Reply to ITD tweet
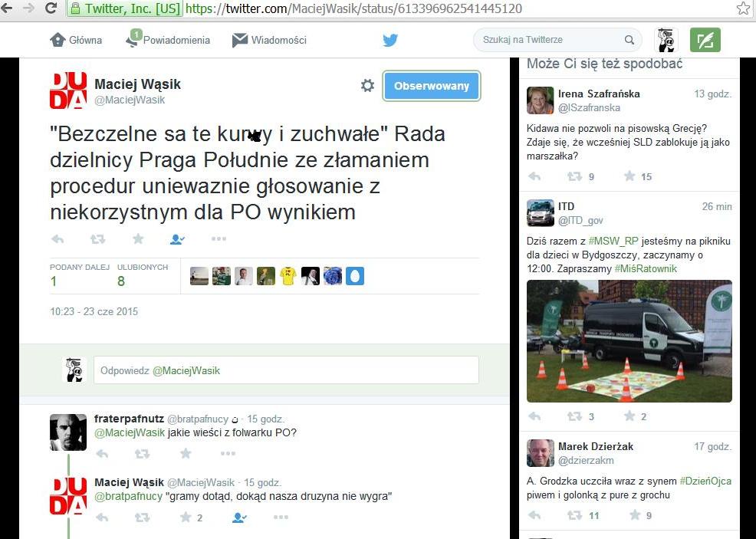The height and width of the screenshot is (539, 756). 534,416
